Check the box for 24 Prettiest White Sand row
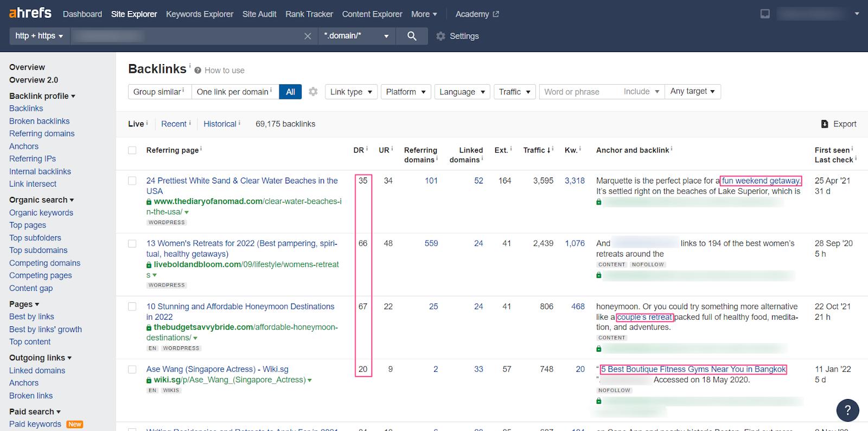 (132, 181)
